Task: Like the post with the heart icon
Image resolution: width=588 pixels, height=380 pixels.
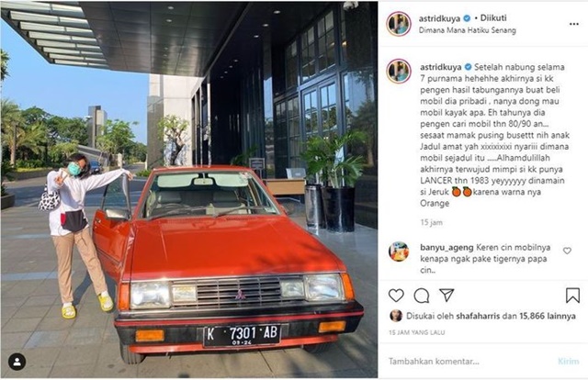Action: (x=396, y=296)
